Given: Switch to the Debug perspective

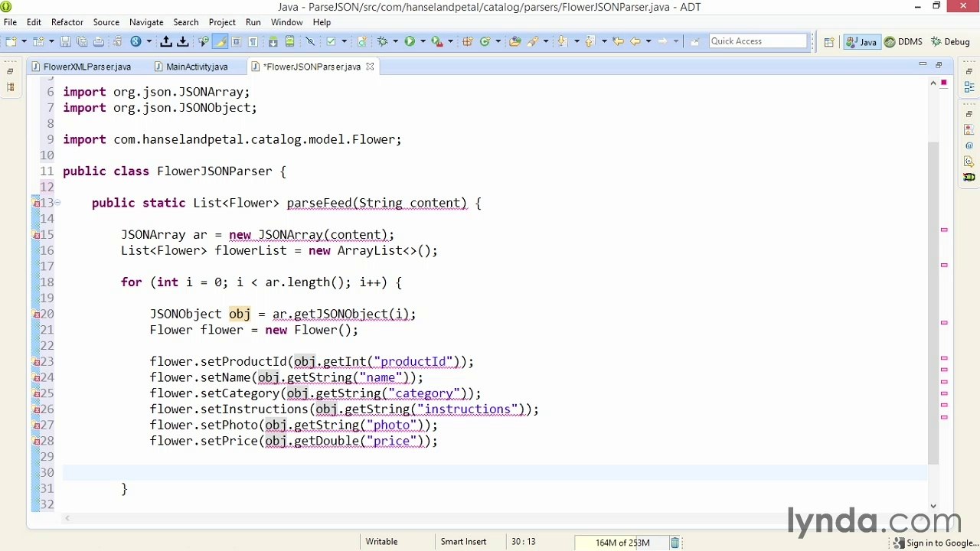Looking at the screenshot, I should (951, 42).
